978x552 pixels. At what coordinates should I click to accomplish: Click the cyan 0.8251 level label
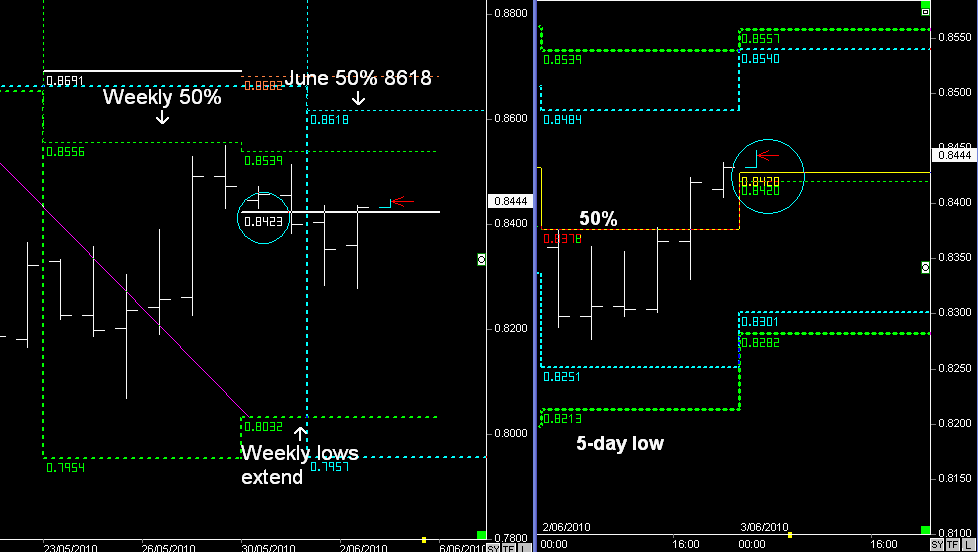(x=563, y=377)
